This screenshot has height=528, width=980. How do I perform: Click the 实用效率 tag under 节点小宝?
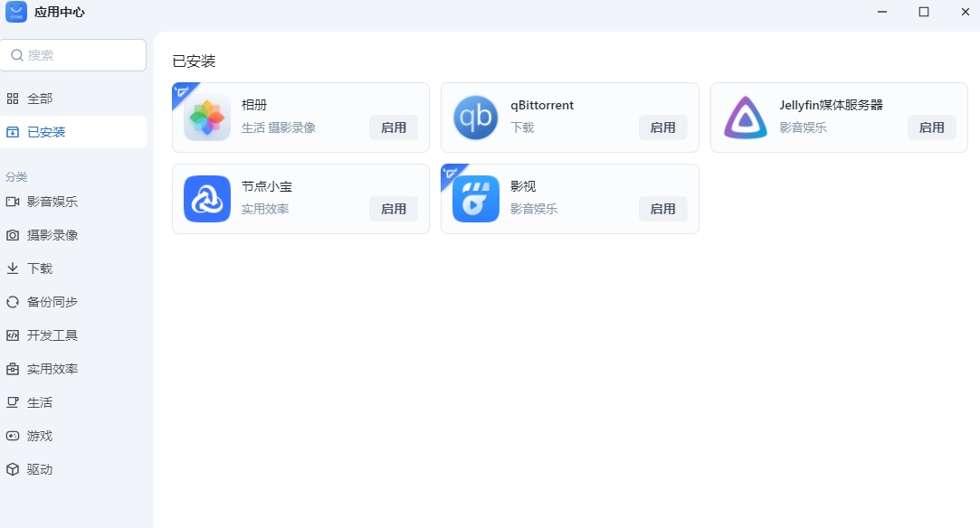(x=265, y=209)
